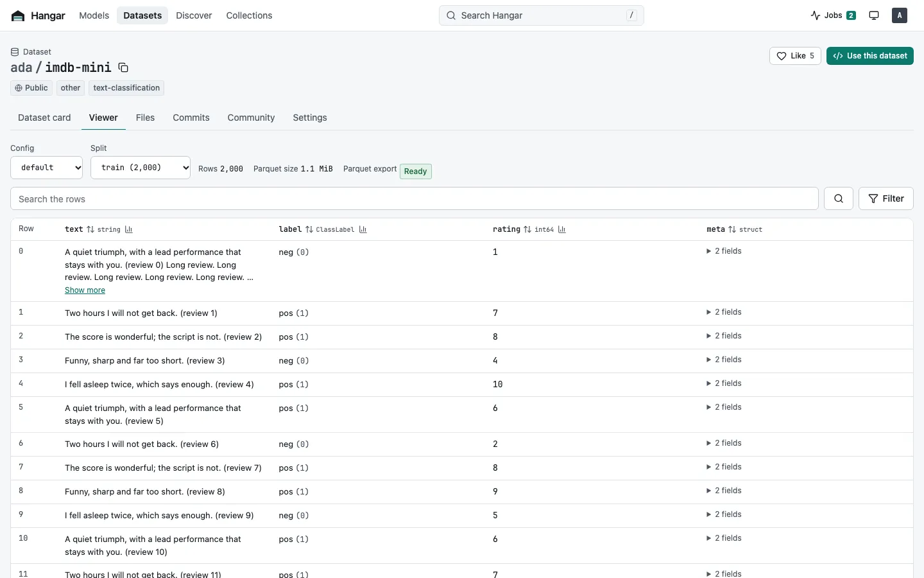Go to Models in the navigation
Image resolution: width=924 pixels, height=578 pixels.
tap(94, 15)
